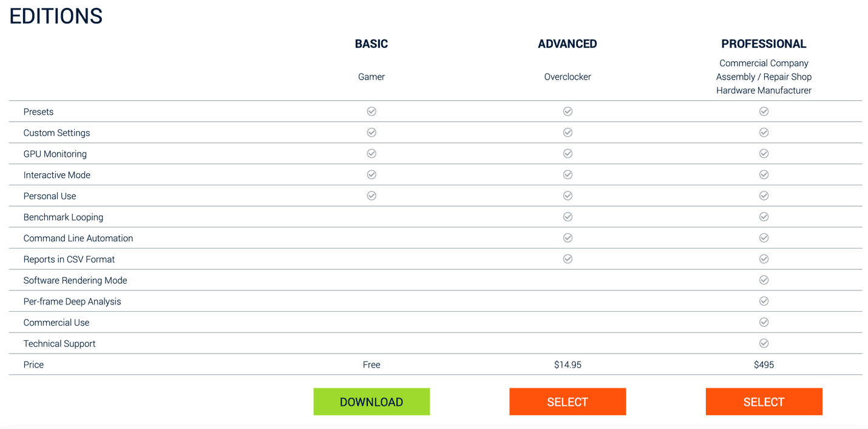The image size is (868, 429).
Task: Tap Advanced checkmark for Reports in CSV Format
Action: pos(568,259)
